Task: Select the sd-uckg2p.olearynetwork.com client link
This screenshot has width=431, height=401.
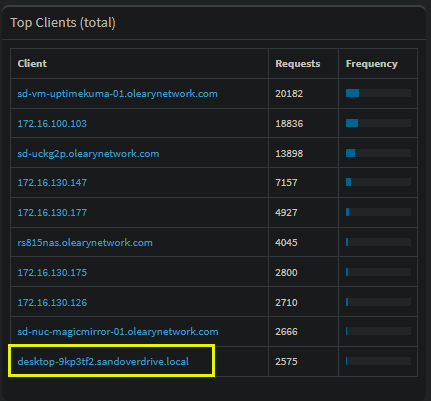Action: pyautogui.click(x=88, y=154)
